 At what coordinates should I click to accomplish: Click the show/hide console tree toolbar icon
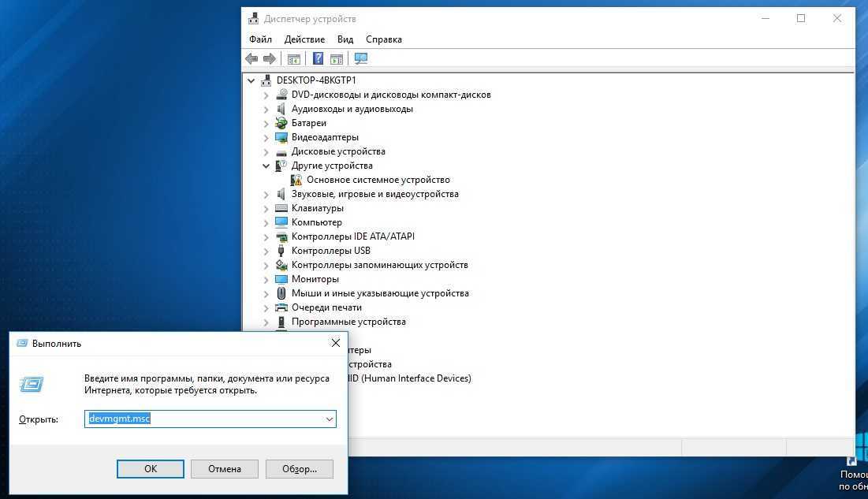click(x=294, y=59)
